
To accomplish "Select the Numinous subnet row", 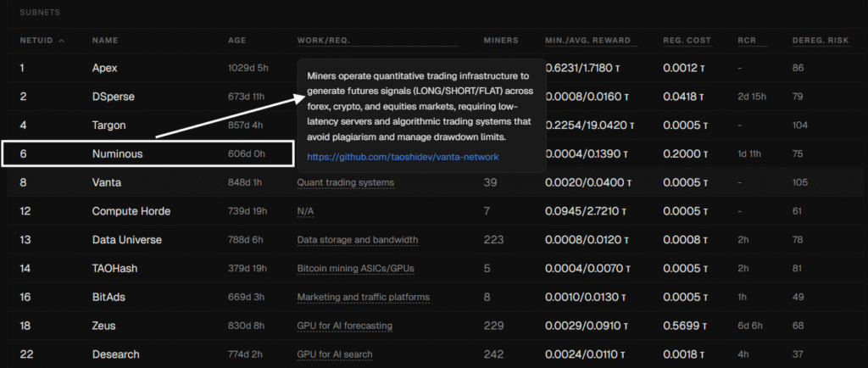I will click(x=118, y=154).
